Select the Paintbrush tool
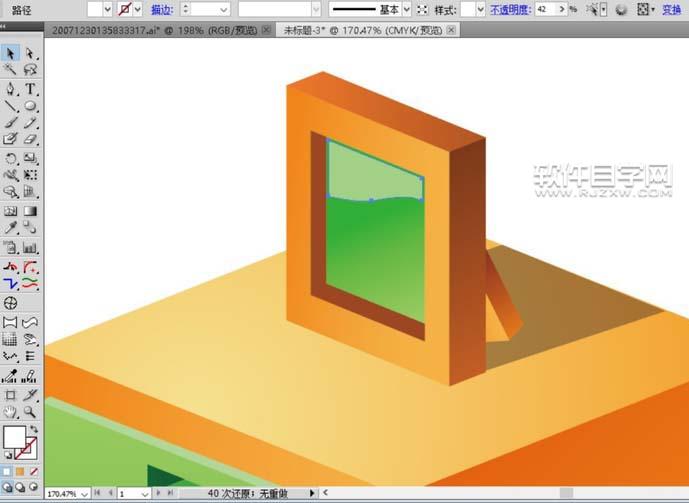Screen dimensions: 689x503 (10, 123)
